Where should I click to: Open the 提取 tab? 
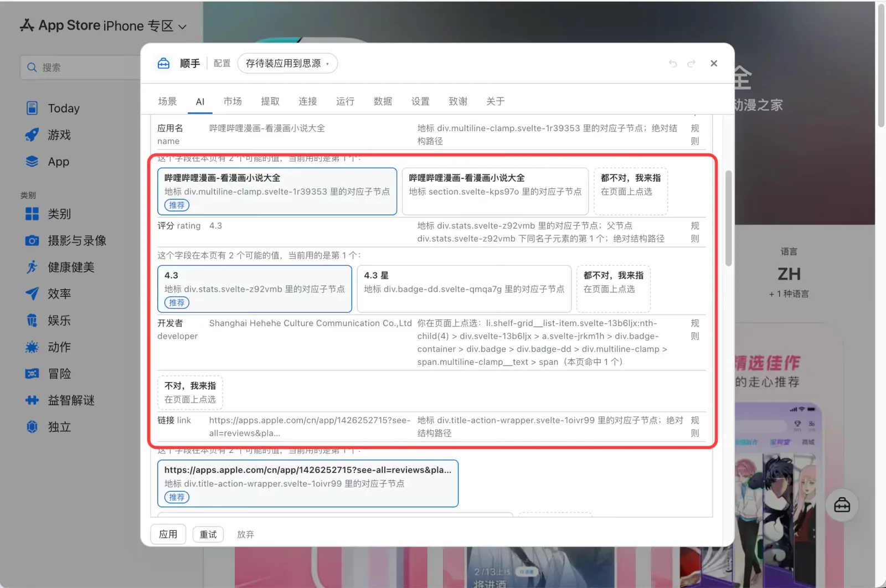point(270,101)
